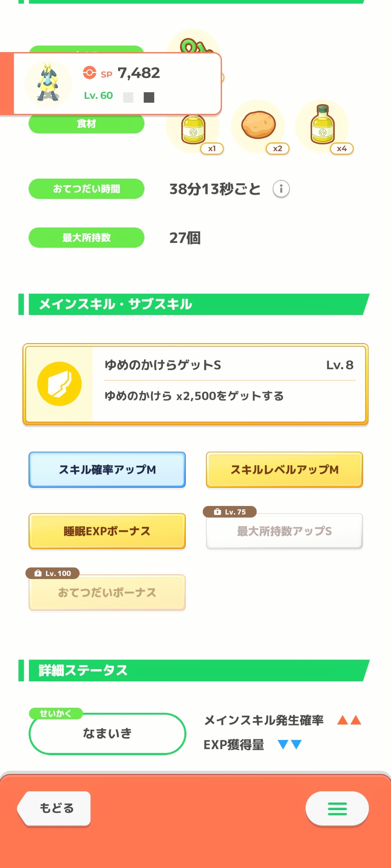Viewport: 391px width, 868px height.
Task: Tap the locked 最大所持数アップS sub skill
Action: click(285, 531)
